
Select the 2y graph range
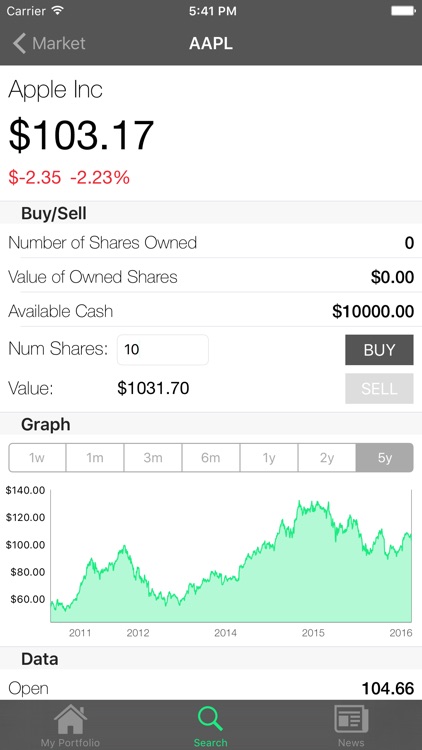[327, 458]
